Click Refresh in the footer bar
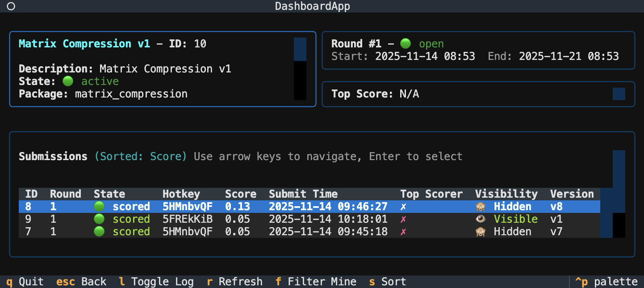The width and height of the screenshot is (644, 288). tap(234, 282)
